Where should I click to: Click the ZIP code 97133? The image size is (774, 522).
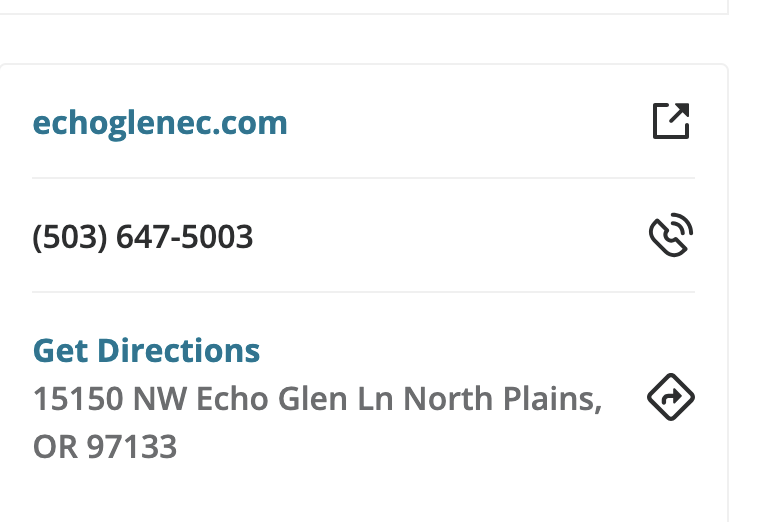click(x=132, y=446)
